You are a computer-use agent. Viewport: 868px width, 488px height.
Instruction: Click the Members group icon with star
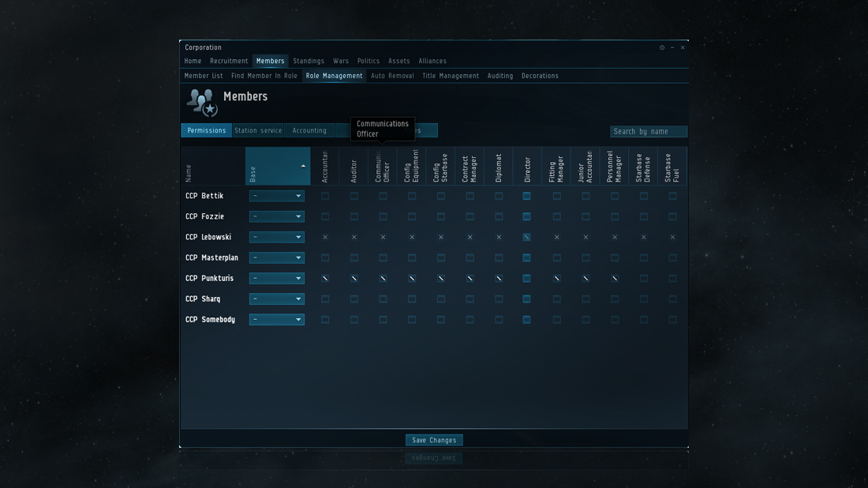201,103
